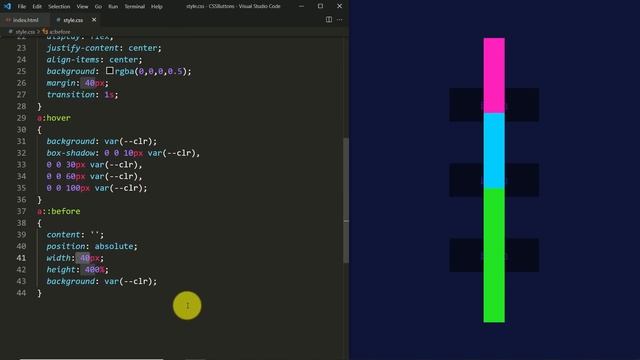Click the cyan bar in the preview
Screen dimensions: 640x360
[494, 151]
